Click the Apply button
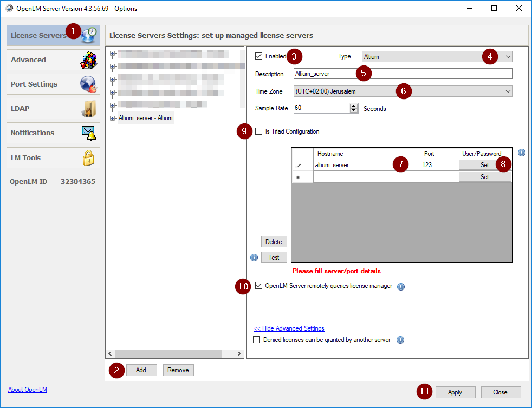The height and width of the screenshot is (408, 532). 455,392
